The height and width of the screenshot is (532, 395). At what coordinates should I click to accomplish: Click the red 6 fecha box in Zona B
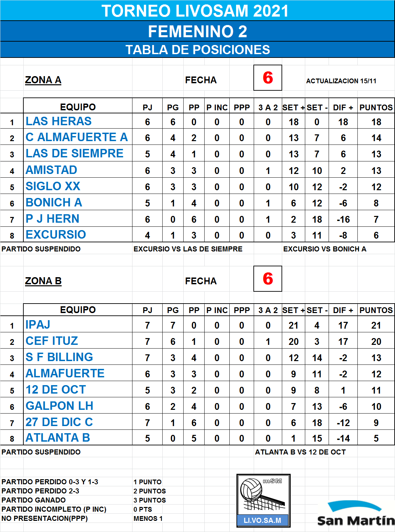268,279
